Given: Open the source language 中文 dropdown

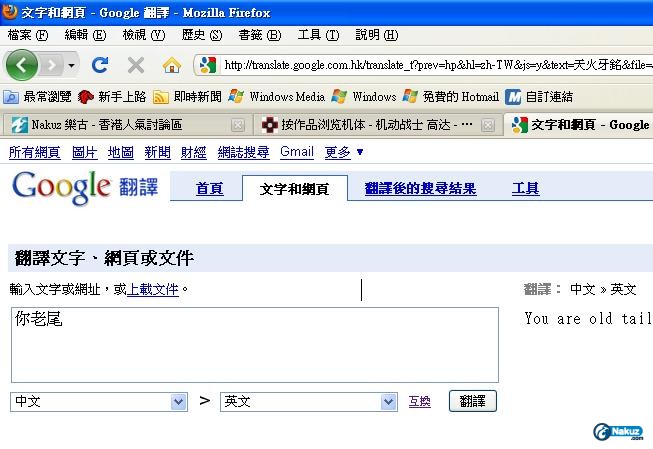Looking at the screenshot, I should click(99, 402).
